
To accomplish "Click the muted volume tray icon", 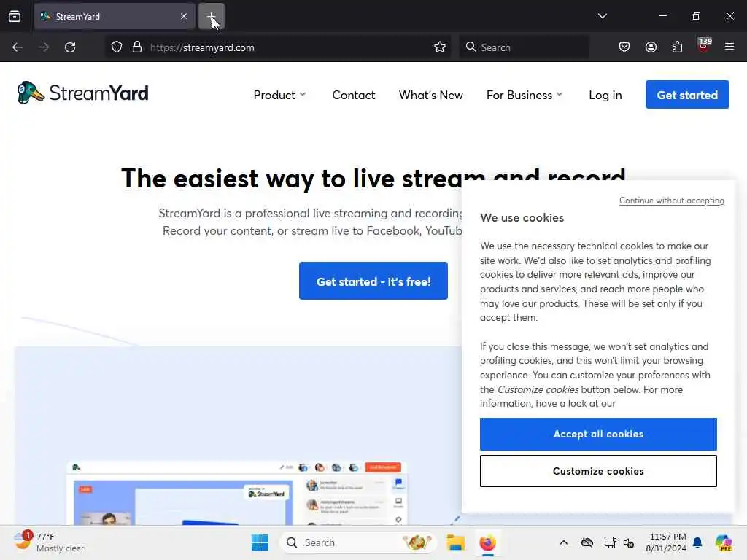I will (x=629, y=542).
